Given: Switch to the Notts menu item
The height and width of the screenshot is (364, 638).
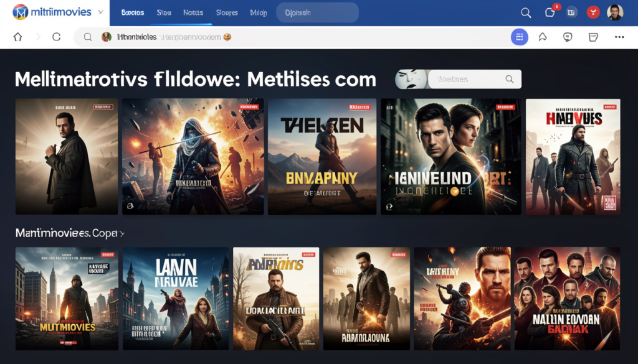Looking at the screenshot, I should pos(193,12).
